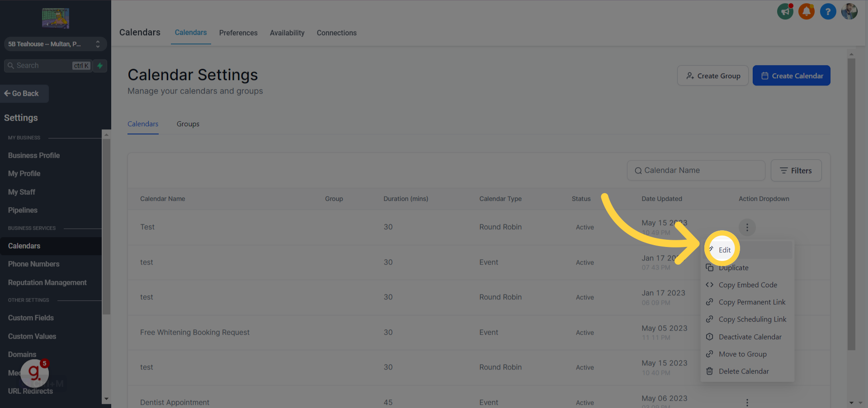Click the Dentist Appointment calendar name
868x408 pixels.
click(175, 403)
